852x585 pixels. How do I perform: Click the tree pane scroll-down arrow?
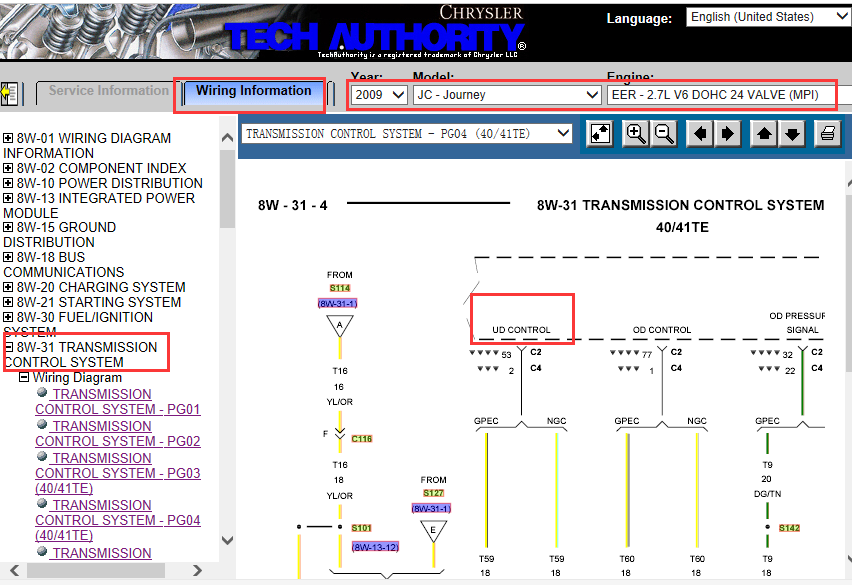tap(228, 540)
